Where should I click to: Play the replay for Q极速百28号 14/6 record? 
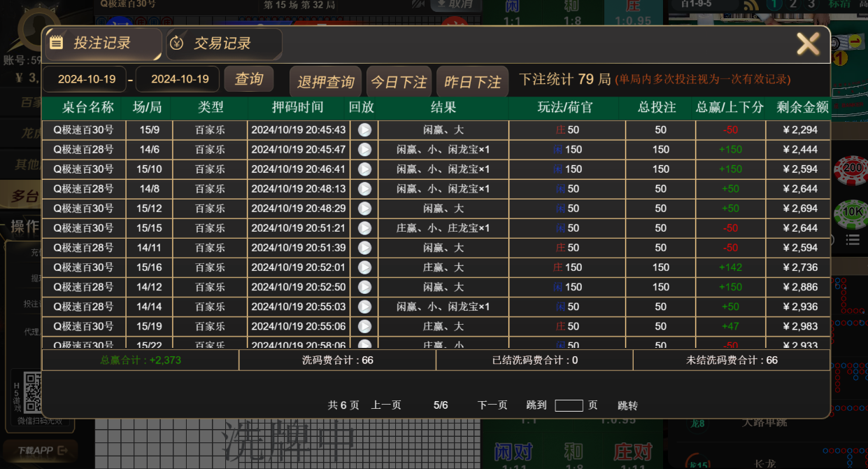pos(365,149)
